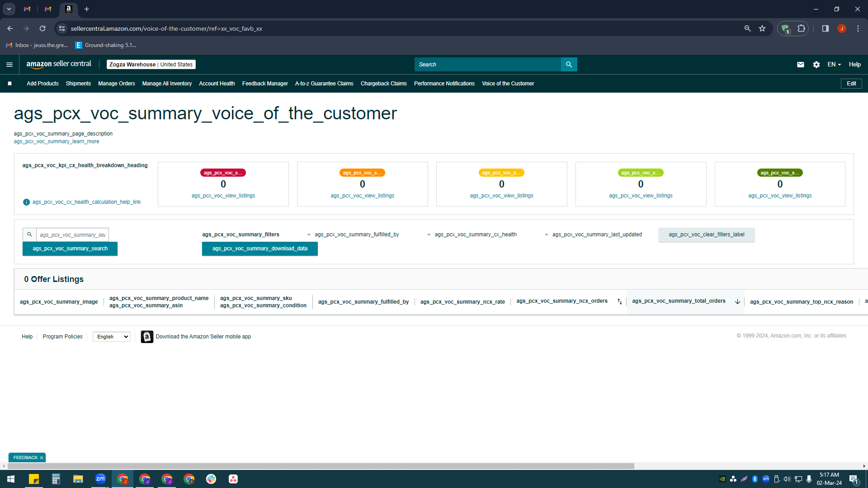Open the cx_health_calculation_help_link
The image size is (868, 488).
click(x=87, y=202)
